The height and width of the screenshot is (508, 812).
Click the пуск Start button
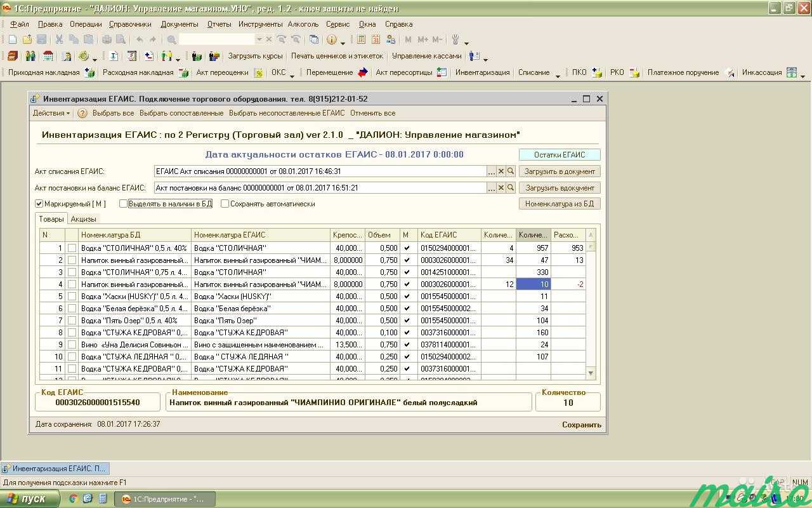coord(29,498)
